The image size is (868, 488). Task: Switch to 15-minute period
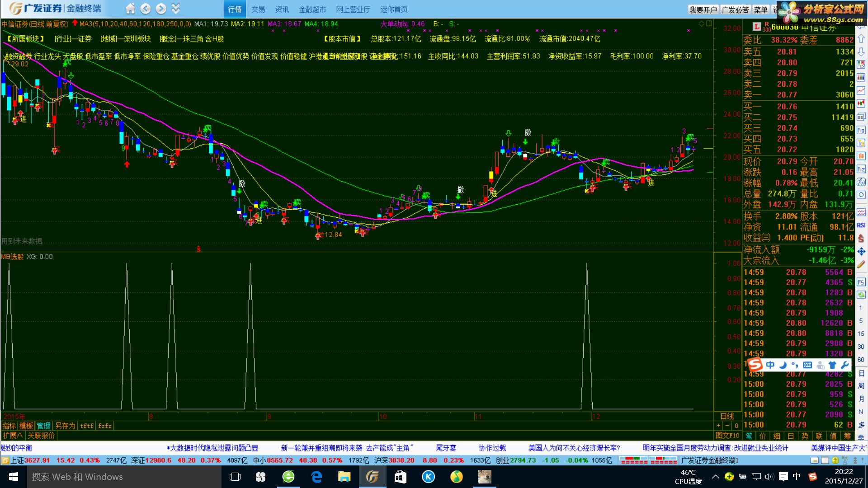(861, 334)
